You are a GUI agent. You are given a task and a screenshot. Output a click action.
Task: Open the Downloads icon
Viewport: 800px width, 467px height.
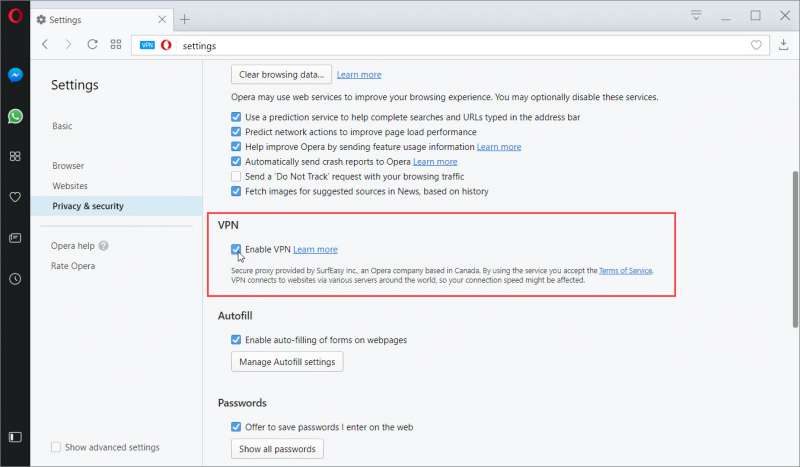coord(784,45)
